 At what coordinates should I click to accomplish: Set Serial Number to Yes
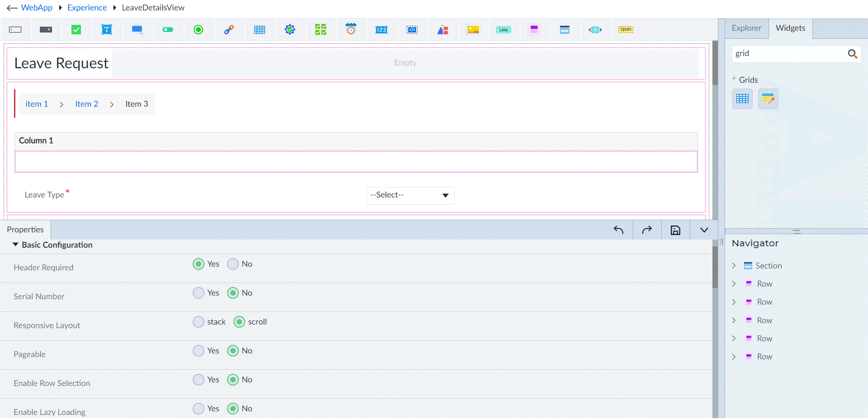click(x=198, y=293)
